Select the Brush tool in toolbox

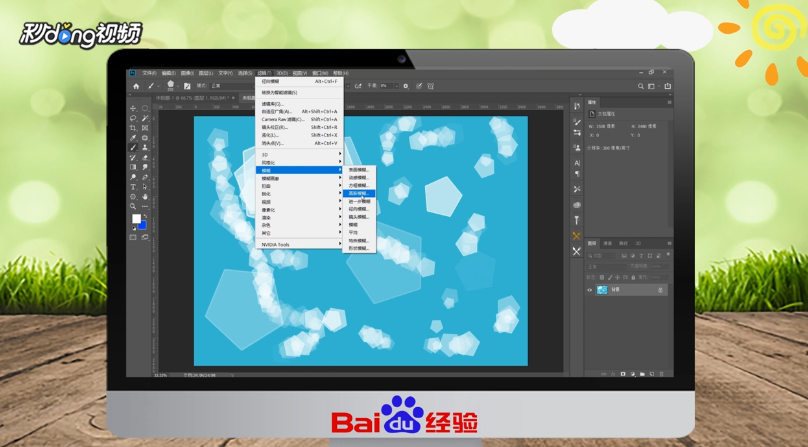[133, 147]
